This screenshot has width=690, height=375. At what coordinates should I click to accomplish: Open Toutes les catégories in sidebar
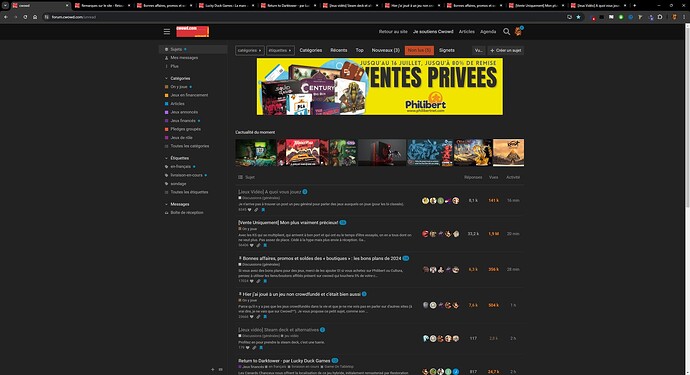click(x=187, y=146)
